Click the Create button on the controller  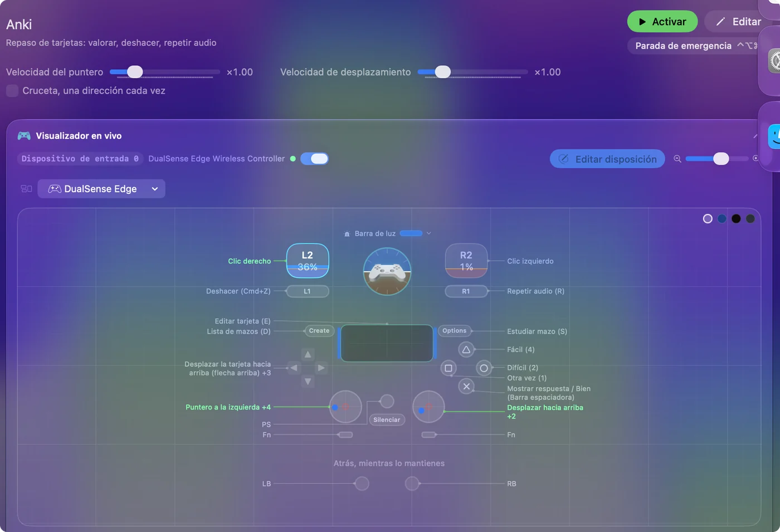pos(319,331)
